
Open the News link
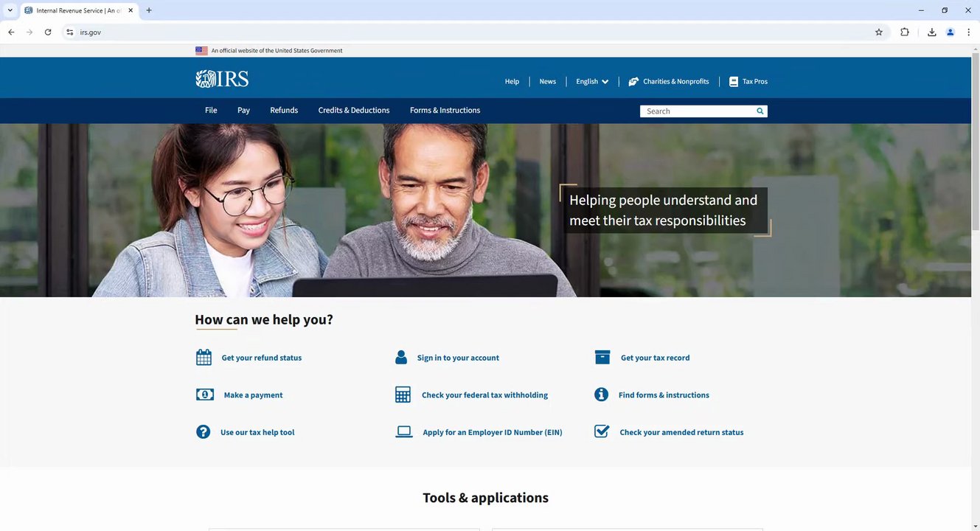pyautogui.click(x=547, y=82)
